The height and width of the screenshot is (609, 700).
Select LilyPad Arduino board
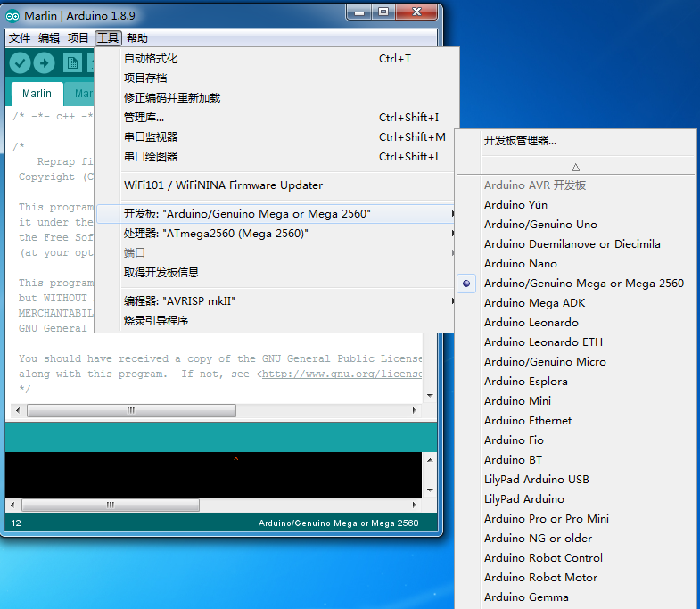(x=576, y=499)
